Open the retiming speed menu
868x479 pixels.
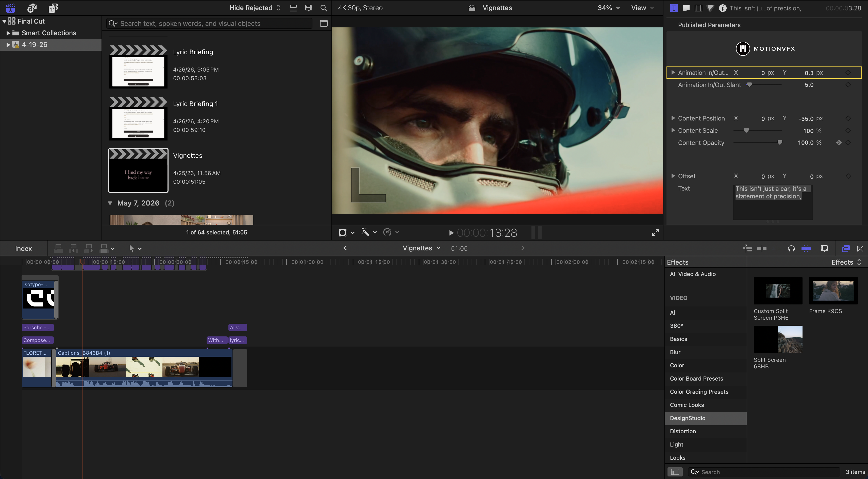(391, 232)
